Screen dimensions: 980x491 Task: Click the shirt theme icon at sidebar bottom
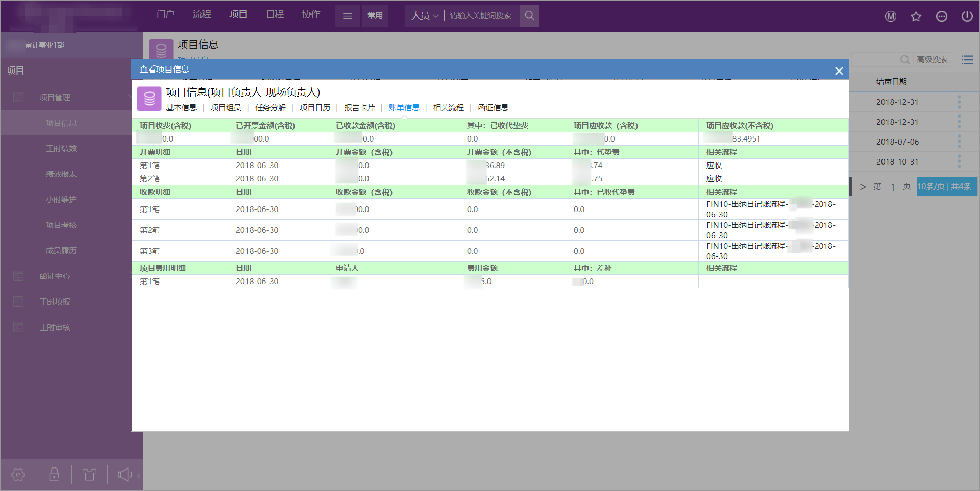coord(90,475)
